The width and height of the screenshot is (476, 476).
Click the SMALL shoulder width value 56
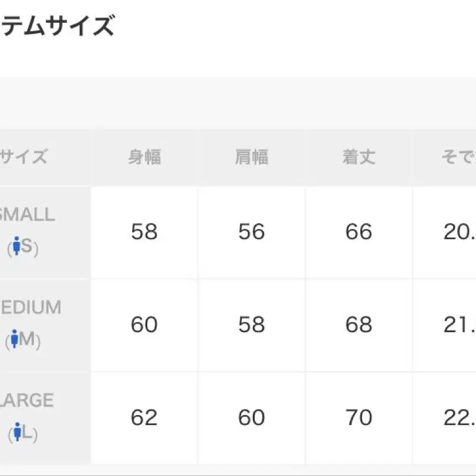click(251, 232)
